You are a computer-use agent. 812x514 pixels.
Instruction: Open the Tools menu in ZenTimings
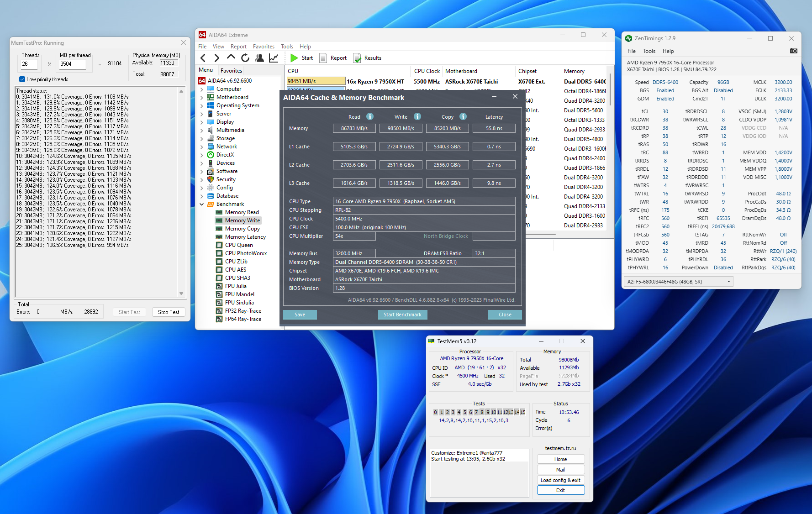649,51
